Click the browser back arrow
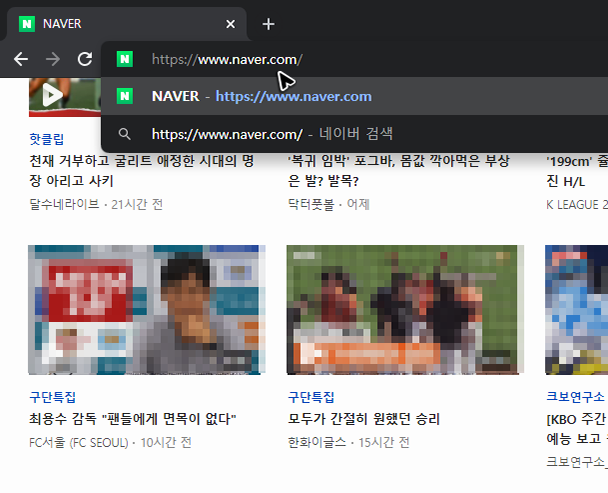 coord(21,59)
